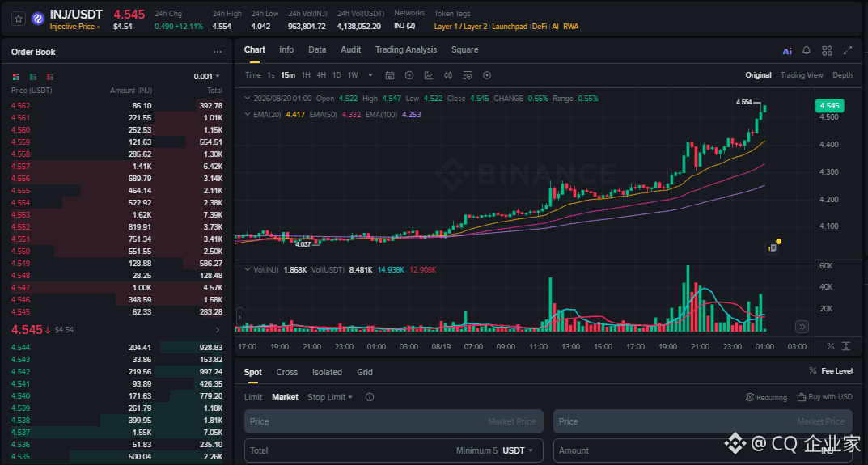
Task: Open the chart display settings list icon
Action: (x=468, y=75)
